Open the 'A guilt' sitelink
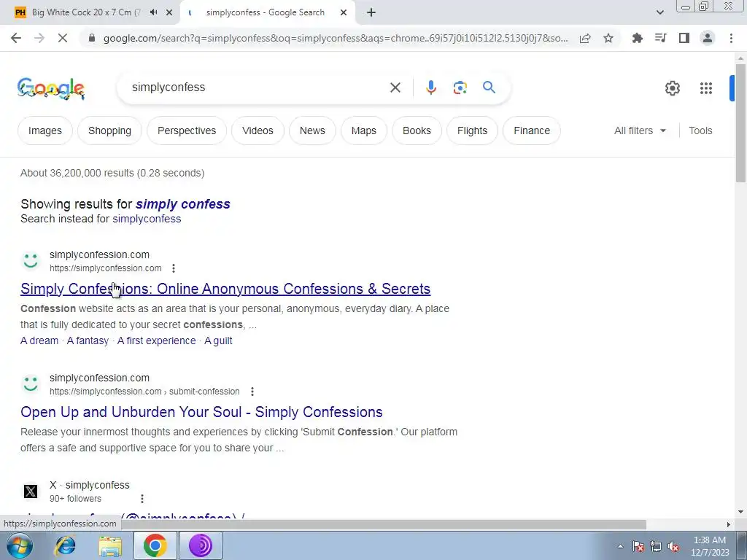 (x=218, y=341)
